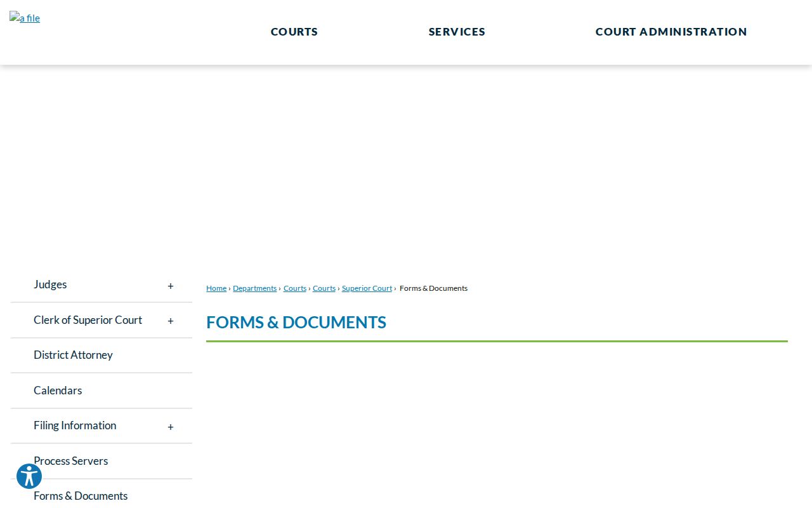Expand Filing Information plus sign
This screenshot has height=508, width=812.
click(x=171, y=427)
